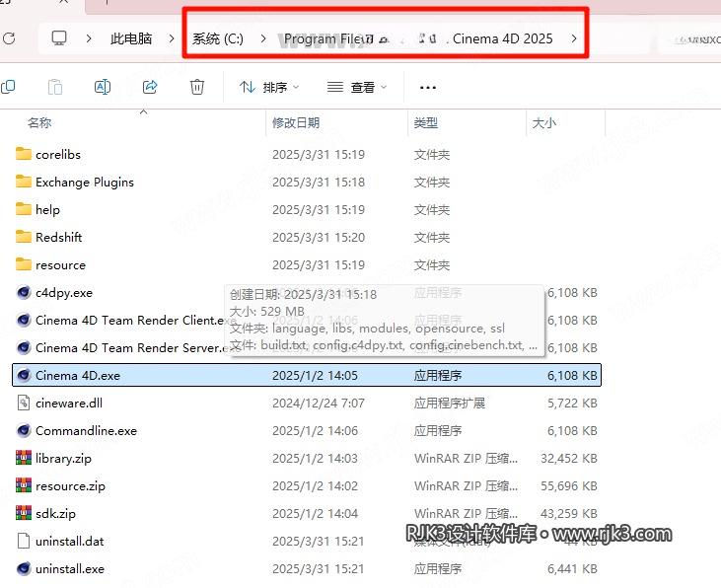Click the 2024/12/24 7:07 date cell
Screen dimensions: 721x588
[x=319, y=404]
